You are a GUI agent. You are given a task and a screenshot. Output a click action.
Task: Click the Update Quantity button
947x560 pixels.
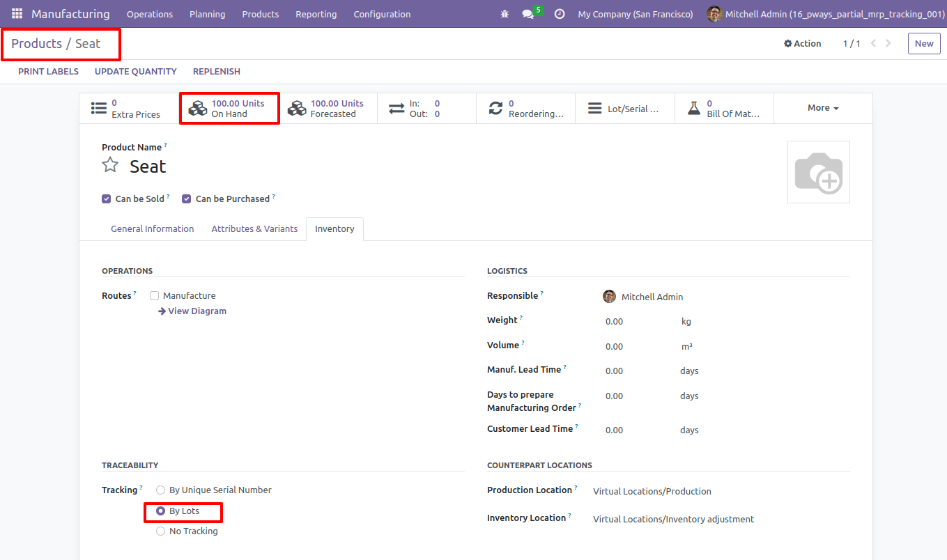tap(136, 71)
